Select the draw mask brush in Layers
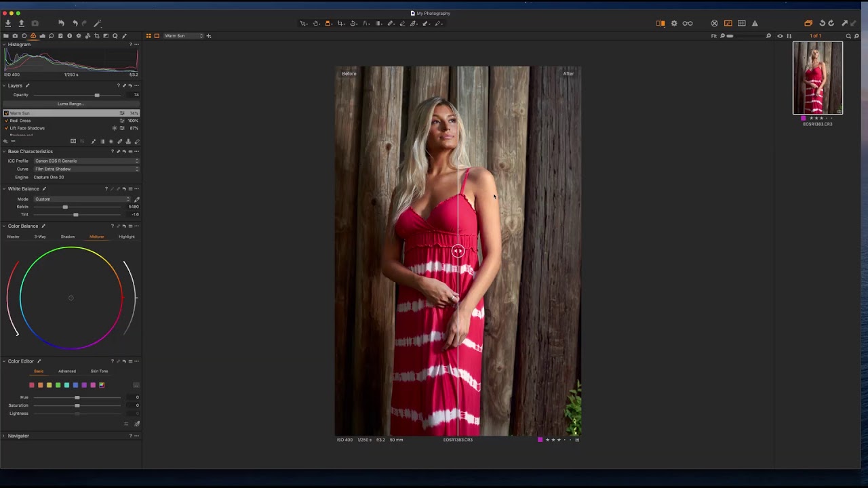Screen dimensions: 868x488 click(x=94, y=141)
